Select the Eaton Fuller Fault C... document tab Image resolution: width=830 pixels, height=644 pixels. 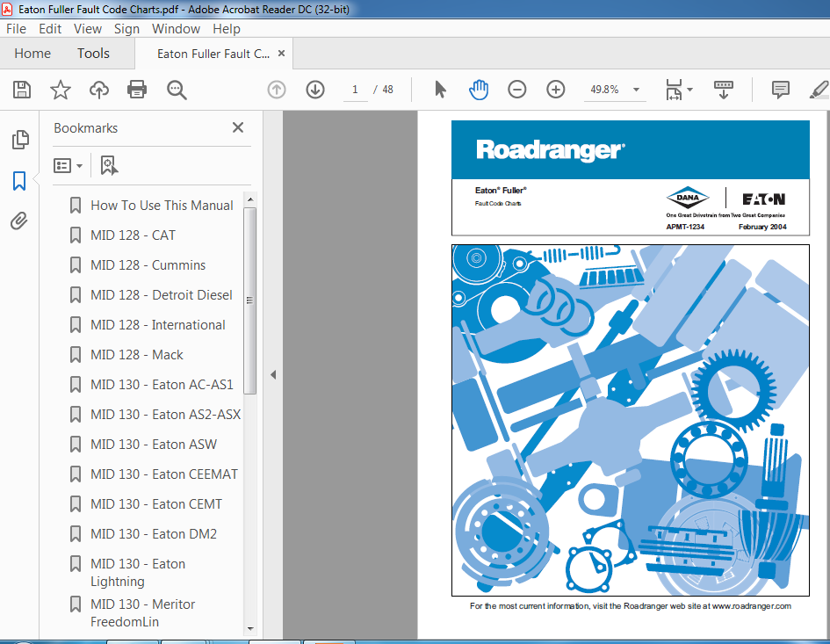(213, 54)
